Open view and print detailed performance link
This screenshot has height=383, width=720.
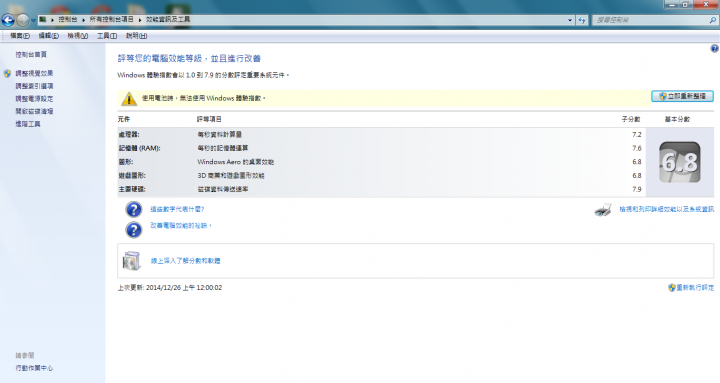[666, 209]
